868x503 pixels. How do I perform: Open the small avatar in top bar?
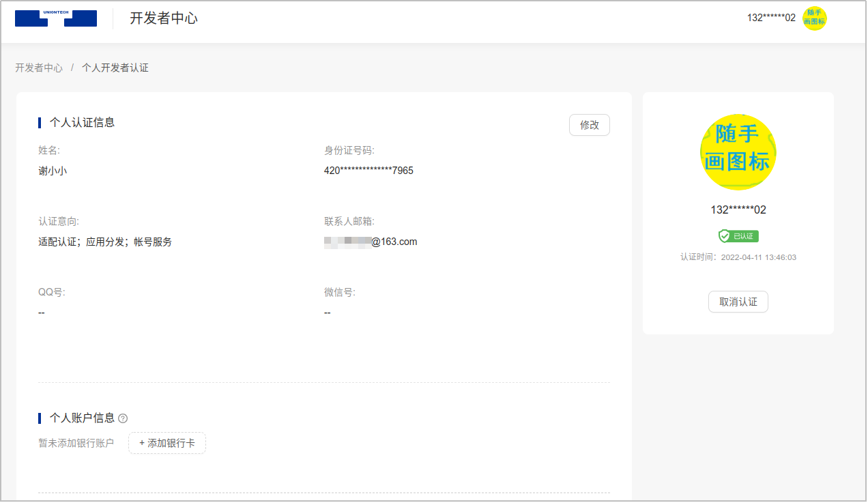[x=814, y=18]
